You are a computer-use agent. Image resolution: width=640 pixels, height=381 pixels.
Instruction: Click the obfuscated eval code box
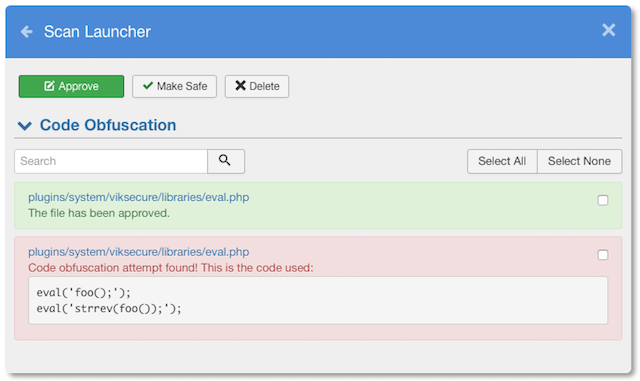[318, 301]
